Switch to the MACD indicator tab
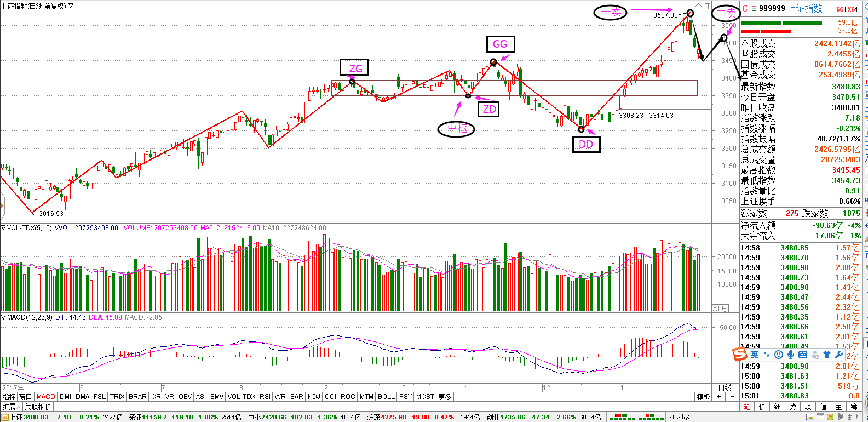The width and height of the screenshot is (868, 422). 46,397
